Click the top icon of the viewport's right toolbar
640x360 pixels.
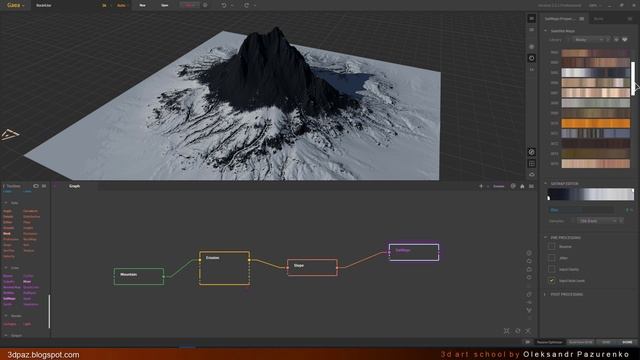point(531,18)
